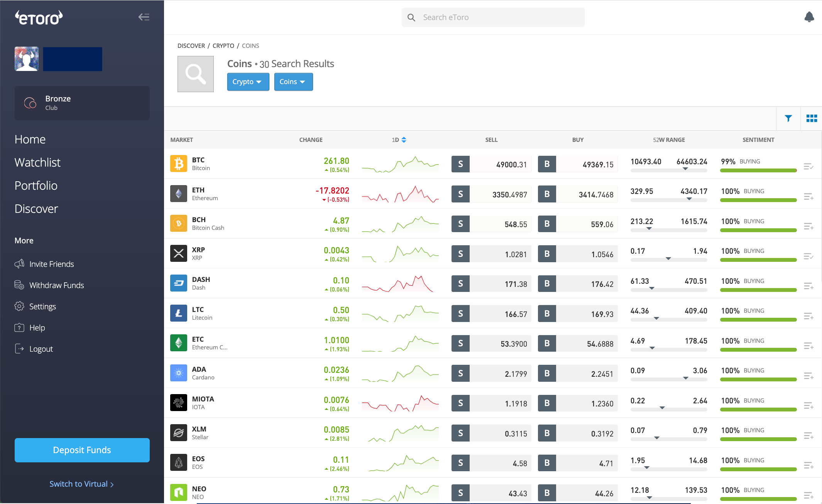
Task: Sell ADA at 2.1799
Action: click(491, 373)
